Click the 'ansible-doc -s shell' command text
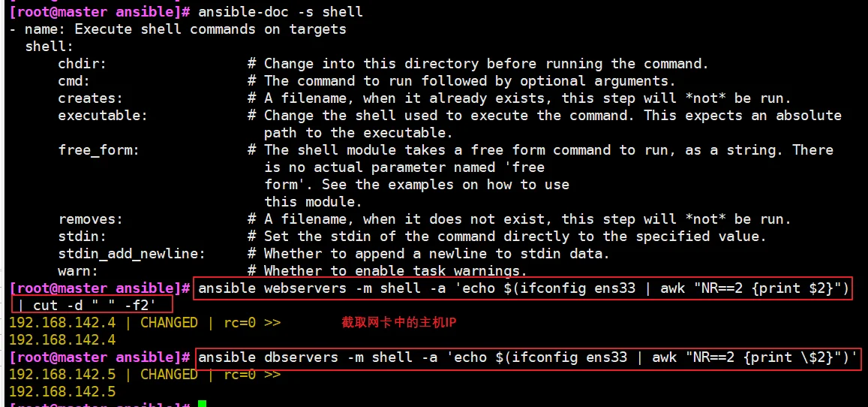The height and width of the screenshot is (407, 868). 281,11
